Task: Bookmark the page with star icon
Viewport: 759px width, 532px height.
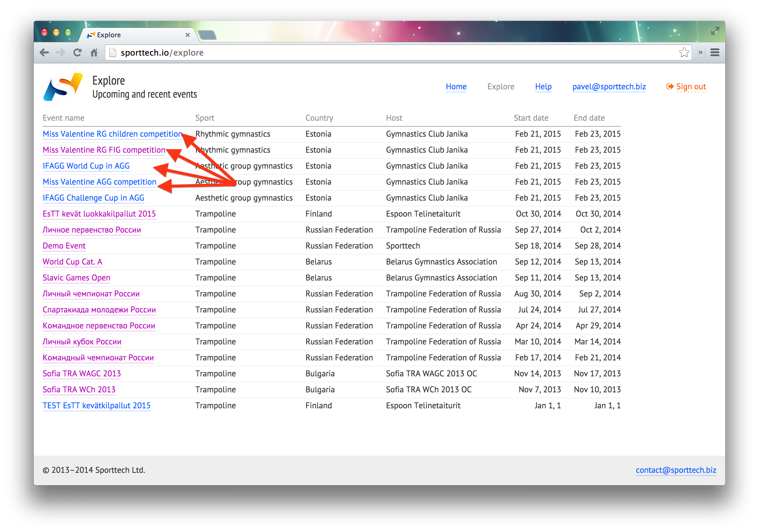Action: tap(684, 53)
